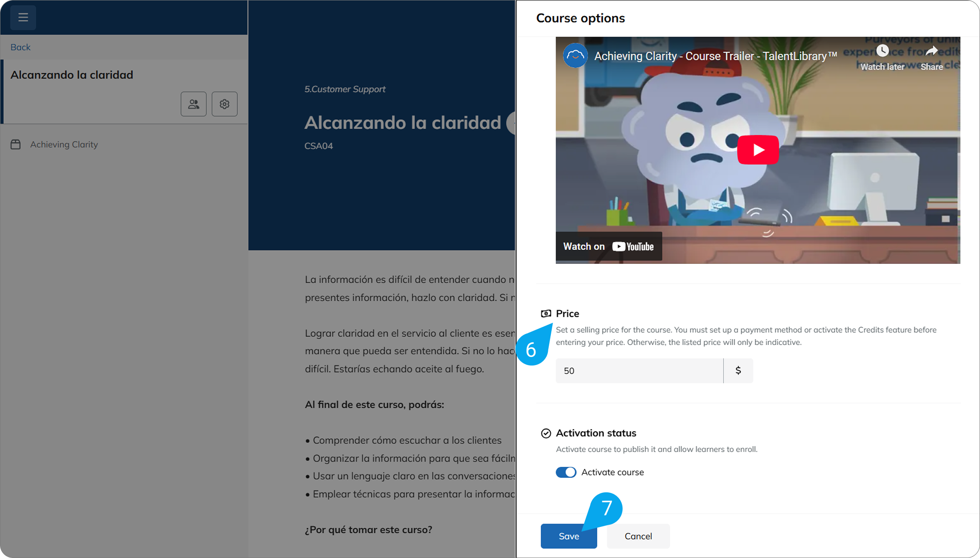This screenshot has width=980, height=558.
Task: Click the Price section heading
Action: (567, 314)
